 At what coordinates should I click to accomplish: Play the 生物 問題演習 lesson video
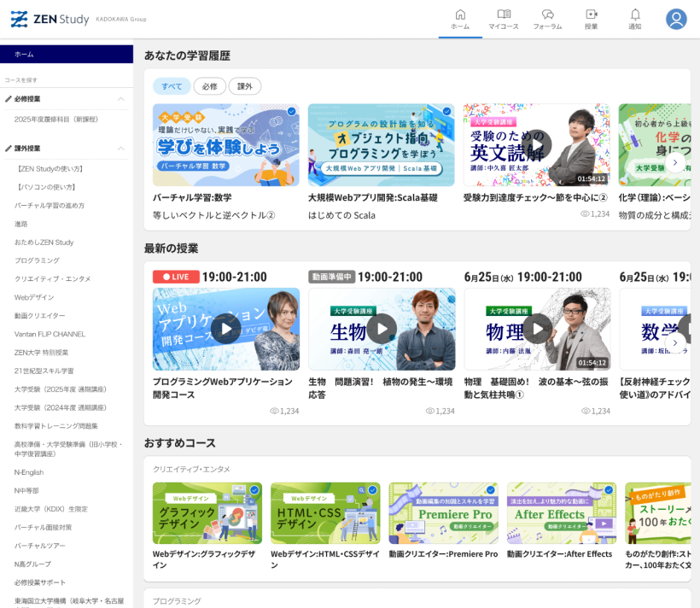[x=382, y=329]
